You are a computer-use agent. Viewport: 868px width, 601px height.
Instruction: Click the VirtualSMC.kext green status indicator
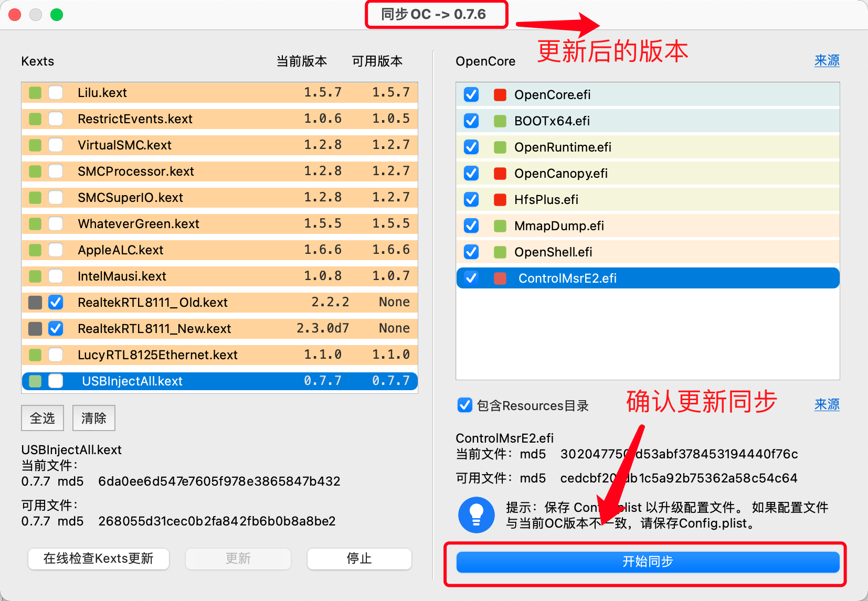coord(35,145)
